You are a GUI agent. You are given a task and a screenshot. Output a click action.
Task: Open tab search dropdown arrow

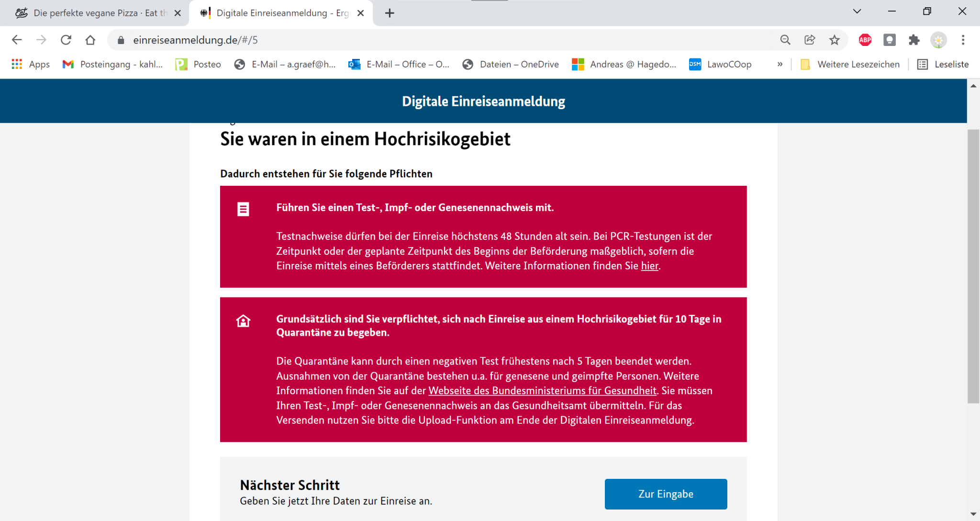click(x=857, y=11)
